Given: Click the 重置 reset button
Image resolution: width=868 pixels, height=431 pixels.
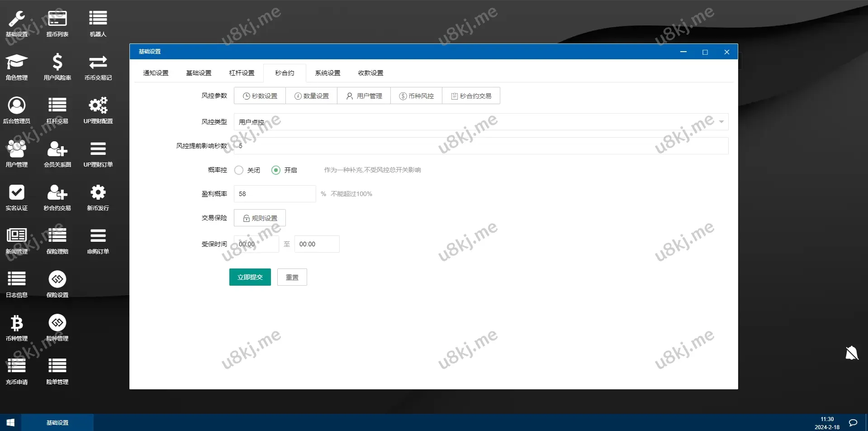Looking at the screenshot, I should (292, 277).
